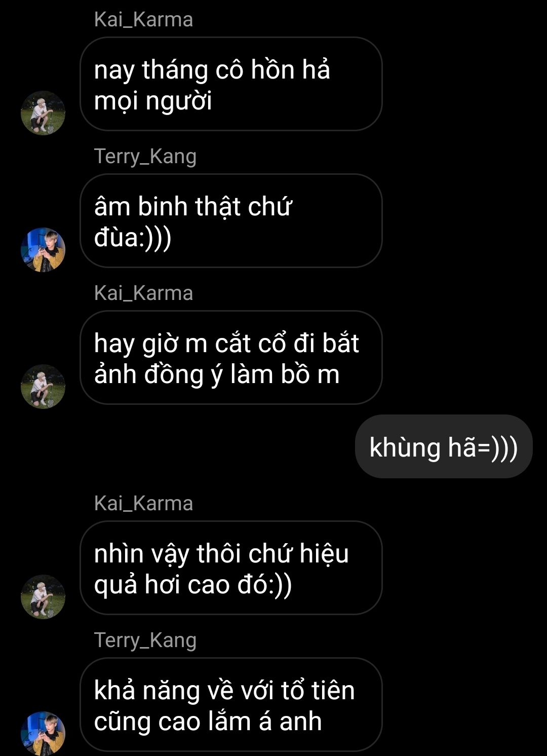Click Kai_Karma username above 'nay tháng cô hồn' bubble

coord(143,20)
